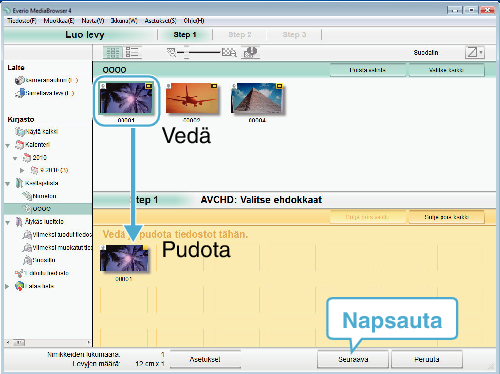Open the Suodatin filter dropdown

coord(474,52)
